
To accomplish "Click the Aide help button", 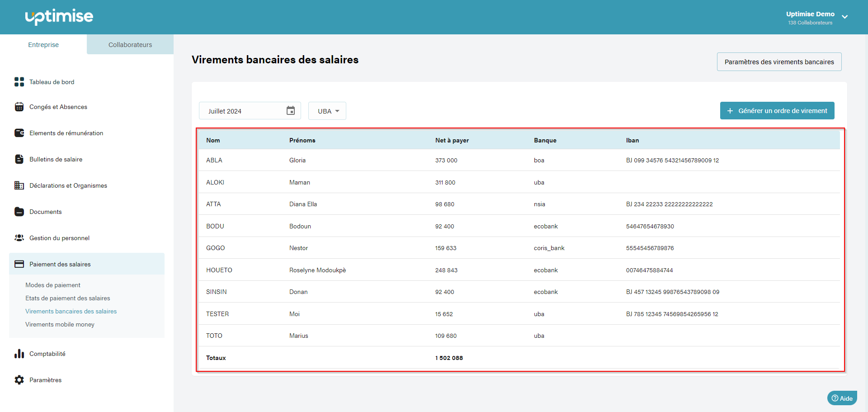I will (x=842, y=398).
